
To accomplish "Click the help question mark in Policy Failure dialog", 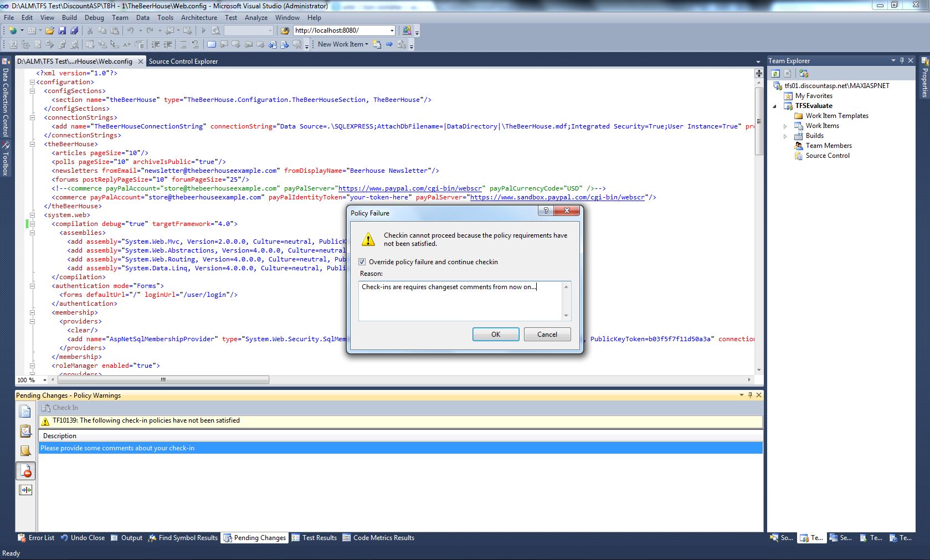I will pyautogui.click(x=546, y=211).
